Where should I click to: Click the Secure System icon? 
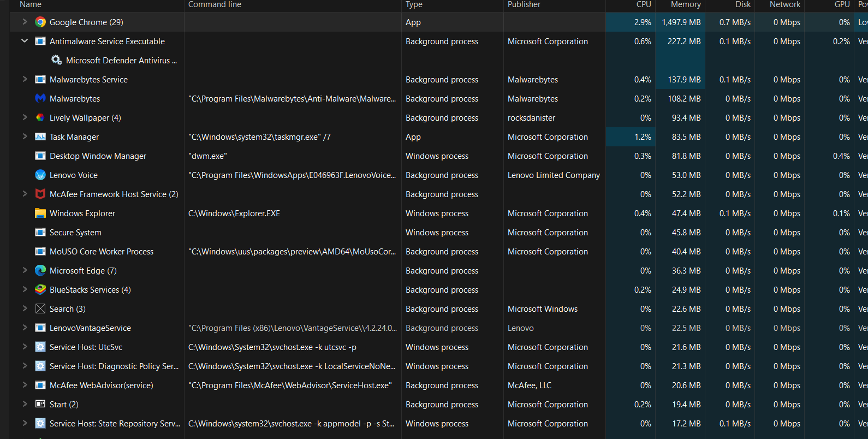click(x=40, y=232)
